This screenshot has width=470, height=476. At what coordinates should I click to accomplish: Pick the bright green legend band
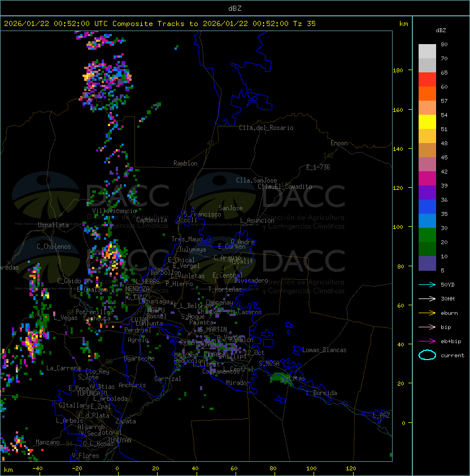click(x=427, y=235)
